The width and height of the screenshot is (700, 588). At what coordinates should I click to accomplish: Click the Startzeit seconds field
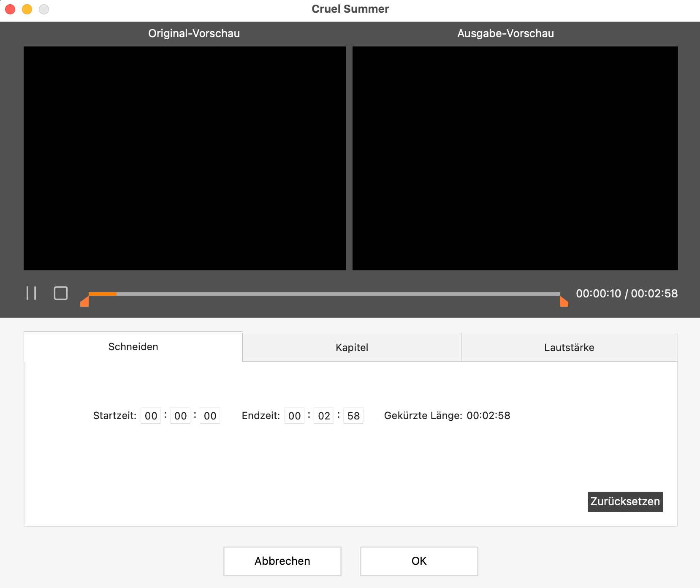point(210,416)
